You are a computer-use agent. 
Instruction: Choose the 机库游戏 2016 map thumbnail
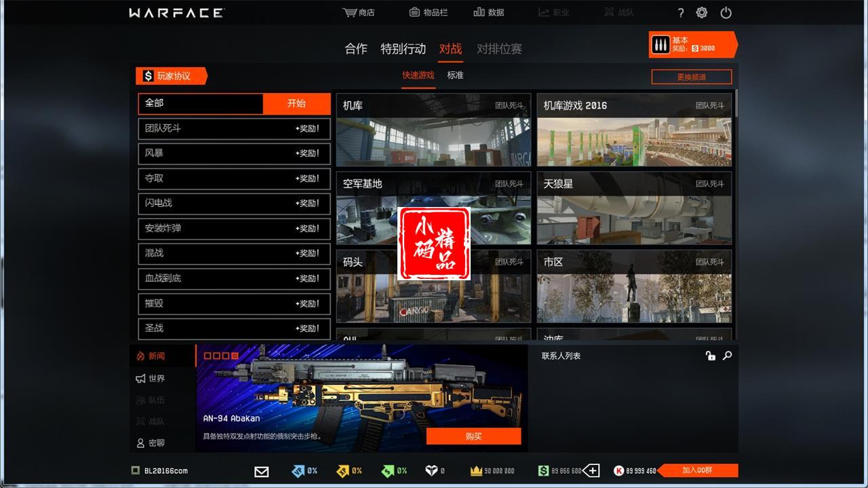coord(634,130)
